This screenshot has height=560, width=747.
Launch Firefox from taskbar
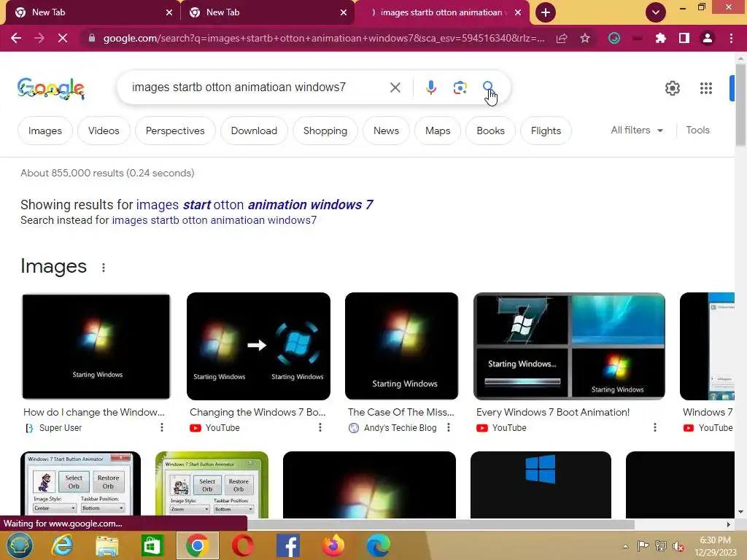coord(333,545)
